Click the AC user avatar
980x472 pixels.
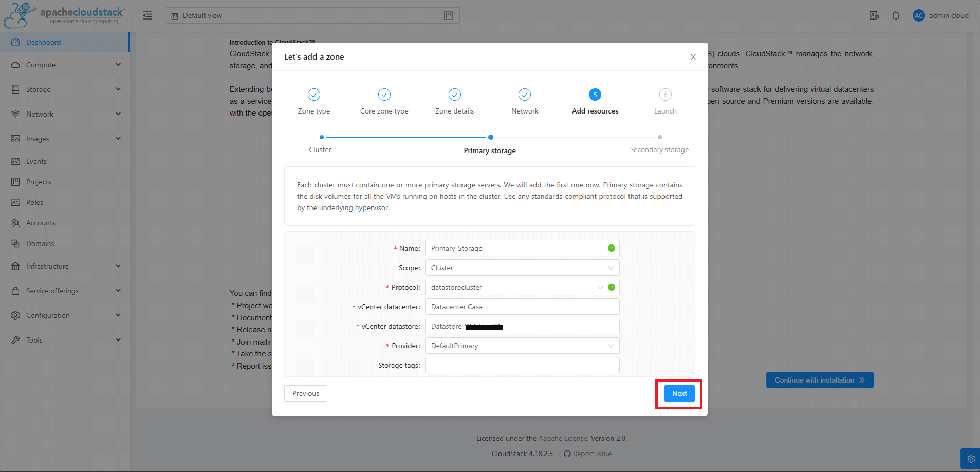coord(918,15)
